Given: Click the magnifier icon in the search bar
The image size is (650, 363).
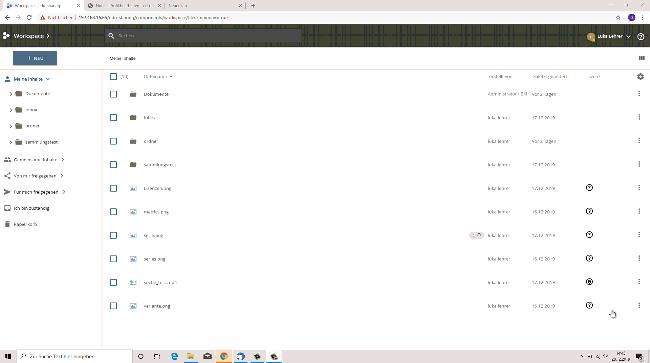Looking at the screenshot, I should pyautogui.click(x=111, y=36).
